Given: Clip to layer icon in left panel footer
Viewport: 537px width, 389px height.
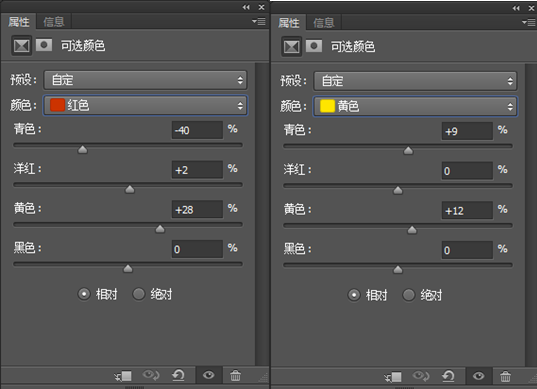Looking at the screenshot, I should (123, 376).
